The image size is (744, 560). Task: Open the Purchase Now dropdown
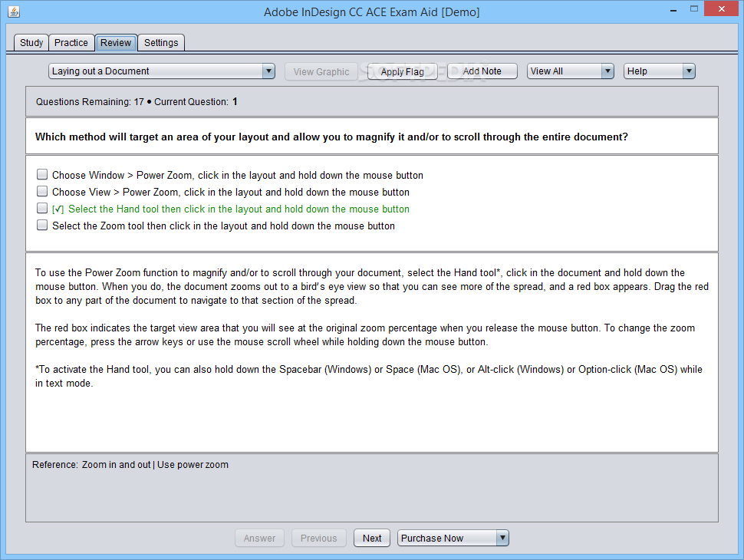tap(453, 539)
